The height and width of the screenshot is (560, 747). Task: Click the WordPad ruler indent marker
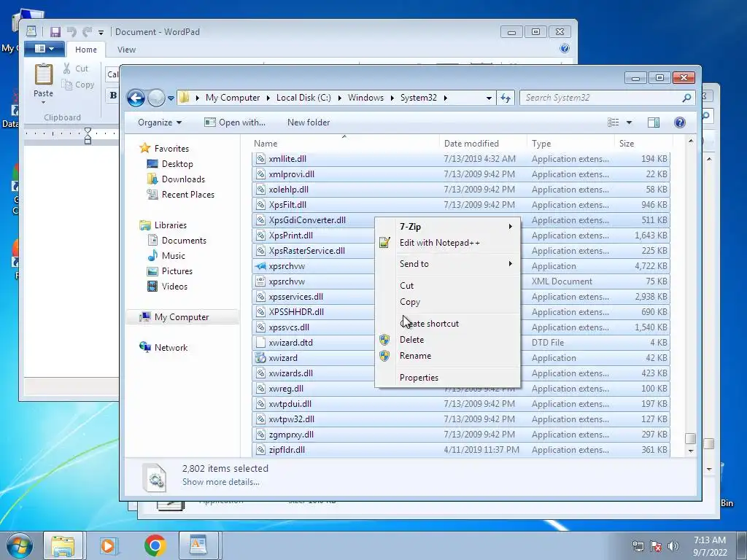click(88, 136)
